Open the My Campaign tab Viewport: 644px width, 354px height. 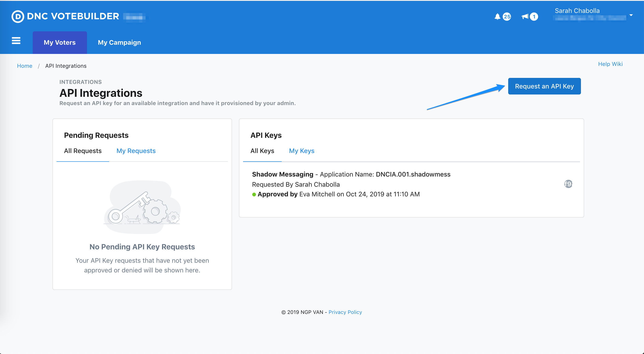click(x=119, y=43)
